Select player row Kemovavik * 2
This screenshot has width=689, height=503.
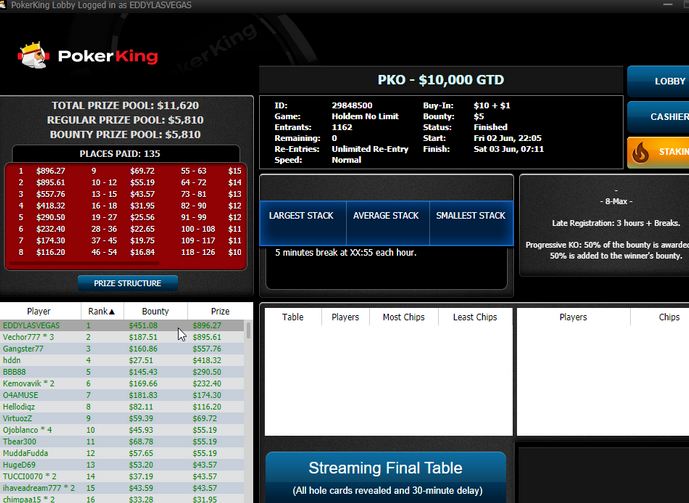tap(122, 384)
